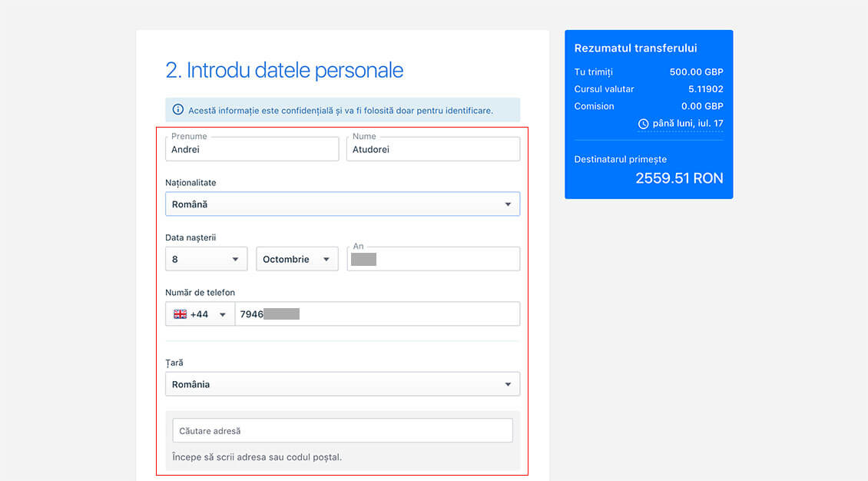Viewport: 868px width, 481px height.
Task: Click the Cursul valutar label
Action: coord(604,89)
